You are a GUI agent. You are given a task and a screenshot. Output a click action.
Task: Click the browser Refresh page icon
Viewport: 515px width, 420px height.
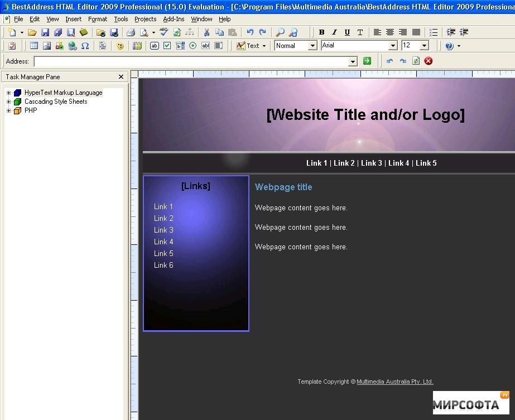pyautogui.click(x=416, y=61)
